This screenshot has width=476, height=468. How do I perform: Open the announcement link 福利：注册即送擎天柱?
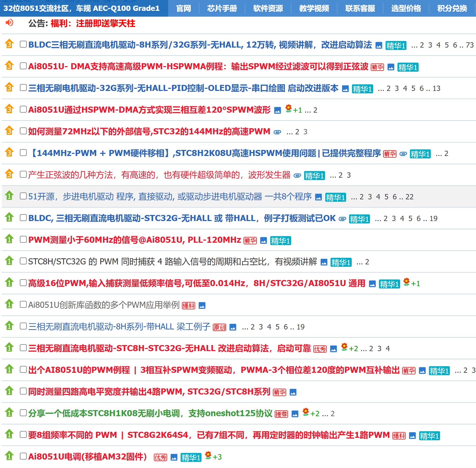[x=93, y=24]
